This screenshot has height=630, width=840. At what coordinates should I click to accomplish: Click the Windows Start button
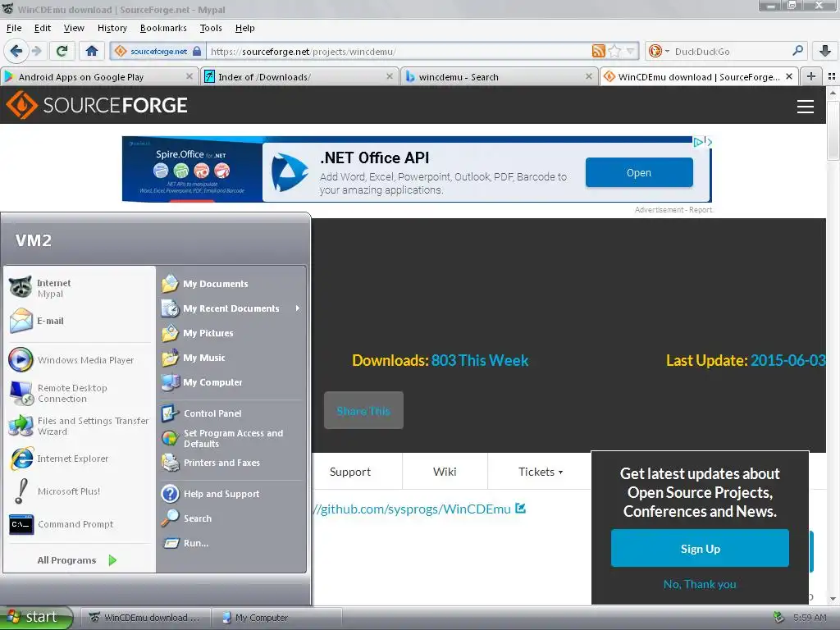pos(36,617)
